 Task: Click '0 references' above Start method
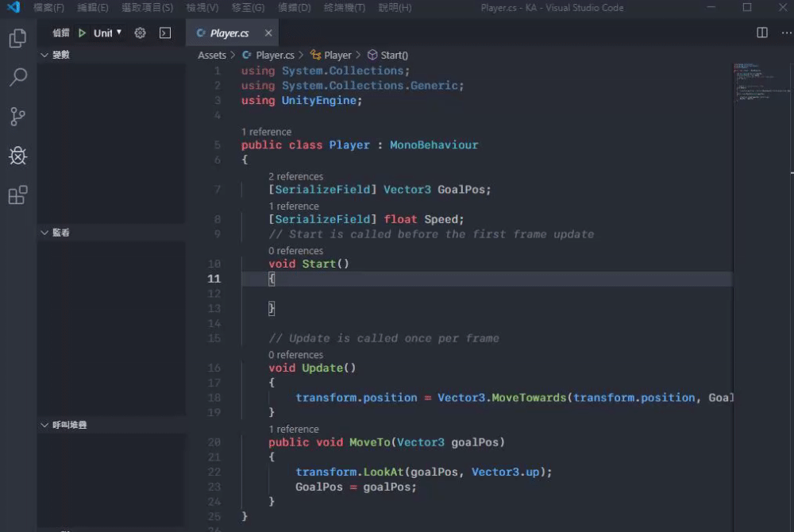[295, 251]
